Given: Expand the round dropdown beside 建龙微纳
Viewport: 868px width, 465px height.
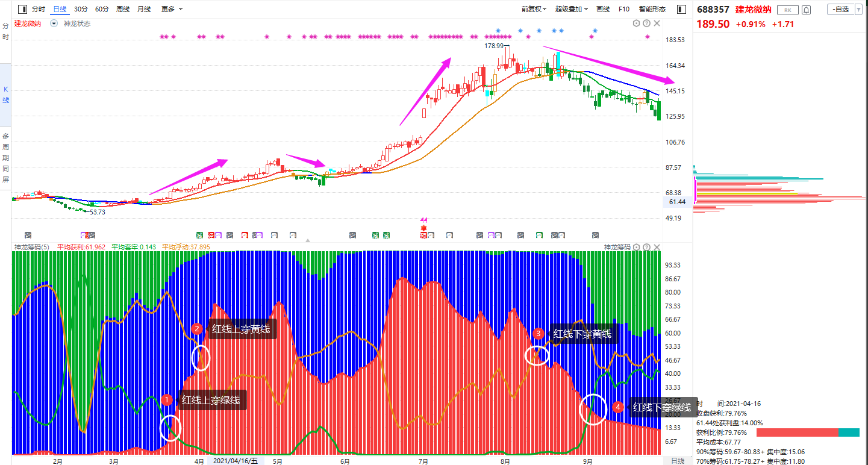Looking at the screenshot, I should click(54, 23).
